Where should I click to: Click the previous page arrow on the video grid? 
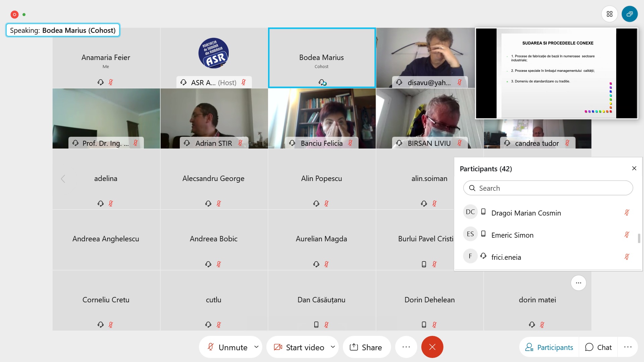[63, 179]
